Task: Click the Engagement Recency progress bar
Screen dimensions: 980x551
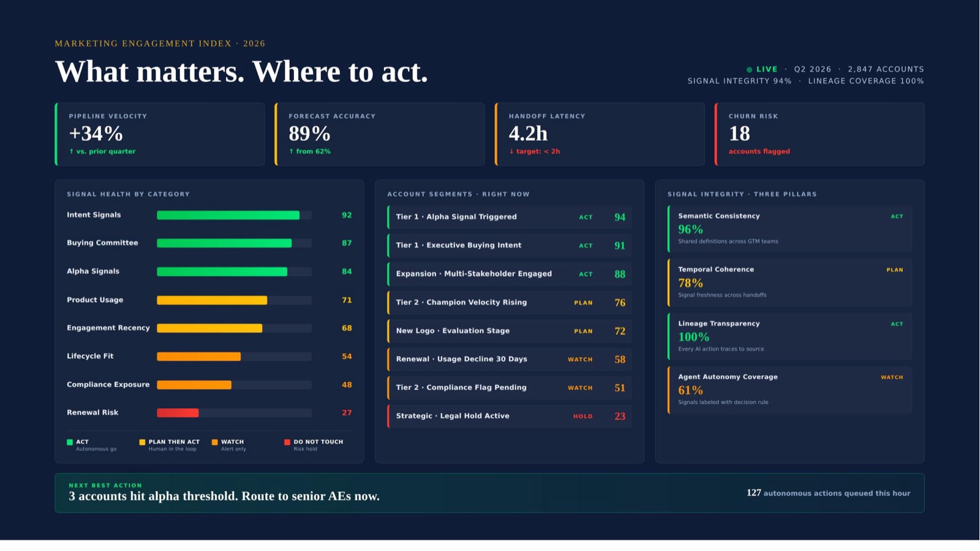Action: 234,329
